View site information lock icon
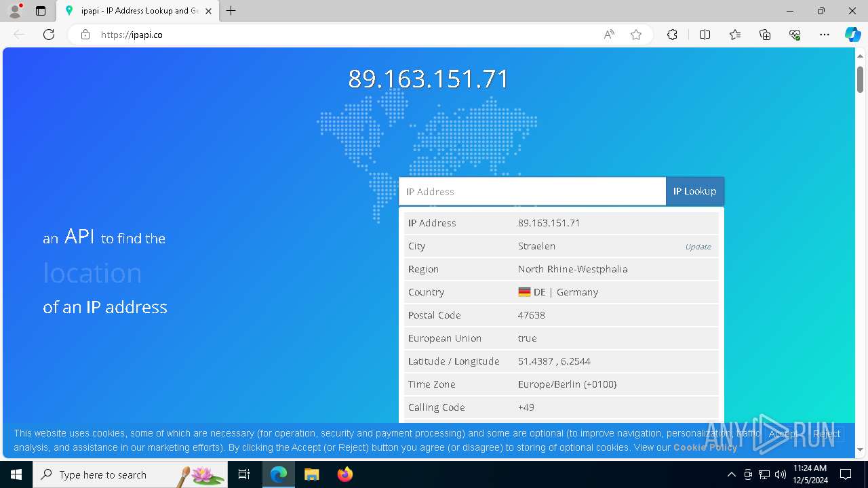The height and width of the screenshot is (488, 868). [85, 35]
